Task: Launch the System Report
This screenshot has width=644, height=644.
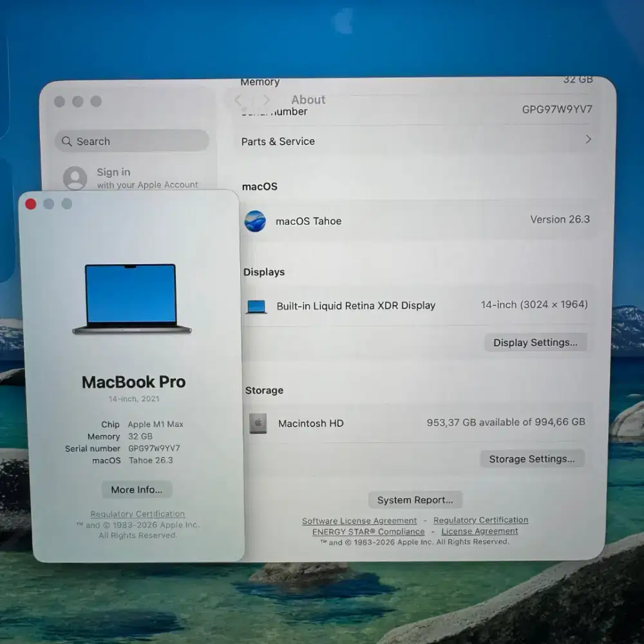Action: click(x=415, y=500)
